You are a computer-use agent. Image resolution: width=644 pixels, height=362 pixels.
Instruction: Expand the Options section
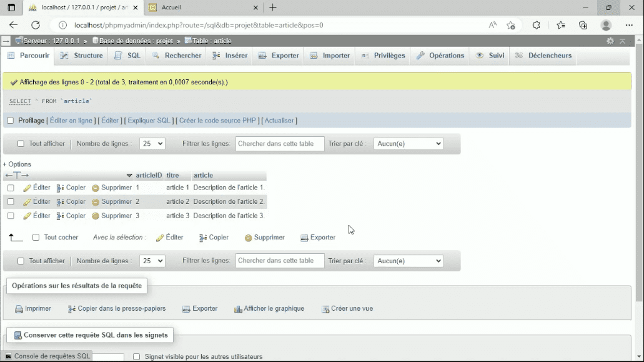pyautogui.click(x=17, y=164)
